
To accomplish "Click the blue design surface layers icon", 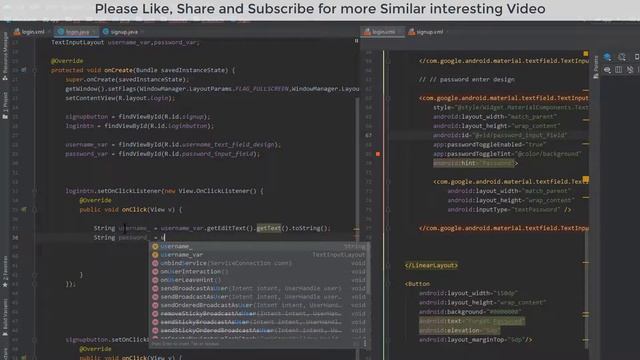I will 607,57.
